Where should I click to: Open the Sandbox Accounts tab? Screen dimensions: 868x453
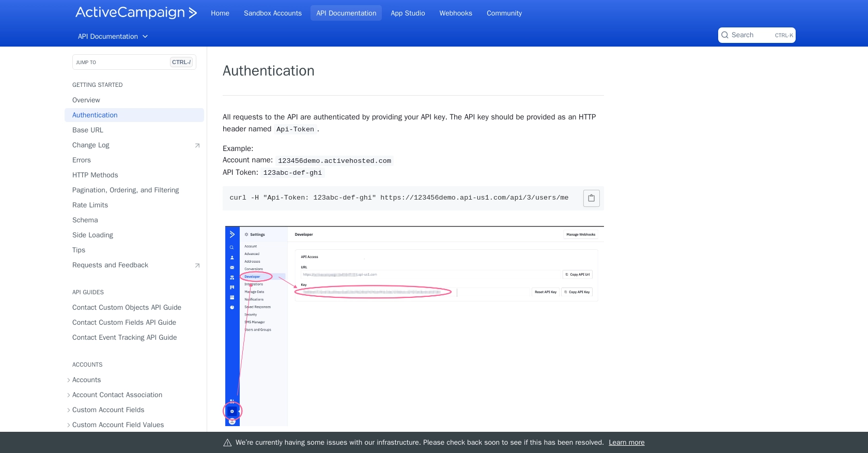(x=273, y=13)
